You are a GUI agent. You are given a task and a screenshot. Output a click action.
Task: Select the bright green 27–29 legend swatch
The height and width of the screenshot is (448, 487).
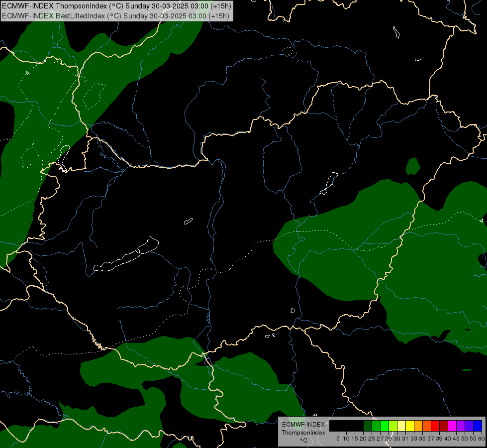pos(385,426)
